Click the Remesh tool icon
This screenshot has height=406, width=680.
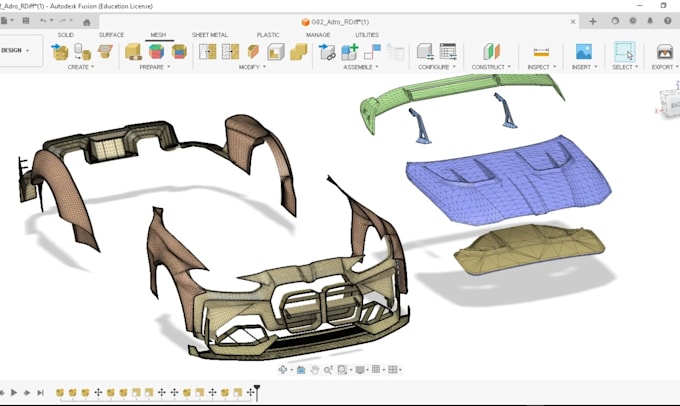pos(208,51)
